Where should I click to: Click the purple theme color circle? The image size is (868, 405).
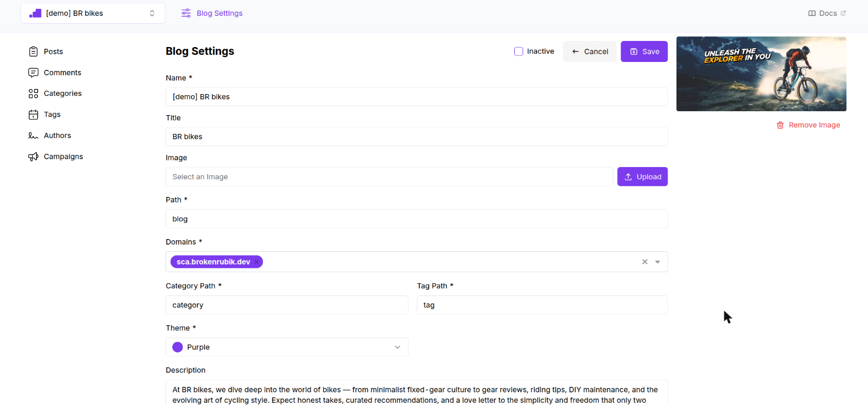pyautogui.click(x=178, y=347)
